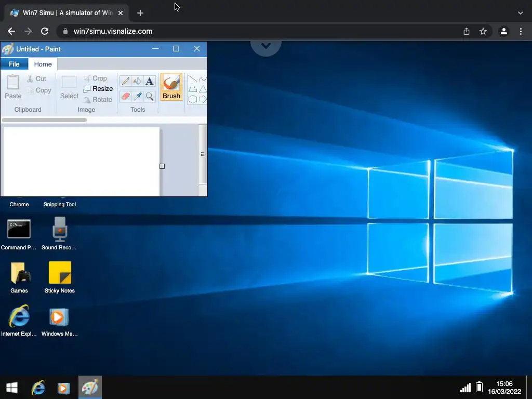Choose the Curve shape

tap(203, 79)
